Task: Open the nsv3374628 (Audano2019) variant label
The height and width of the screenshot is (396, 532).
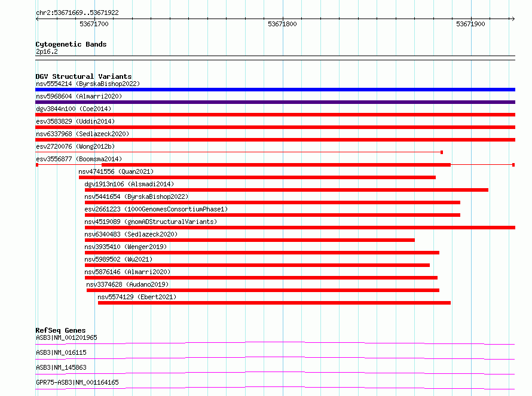Action: (127, 284)
